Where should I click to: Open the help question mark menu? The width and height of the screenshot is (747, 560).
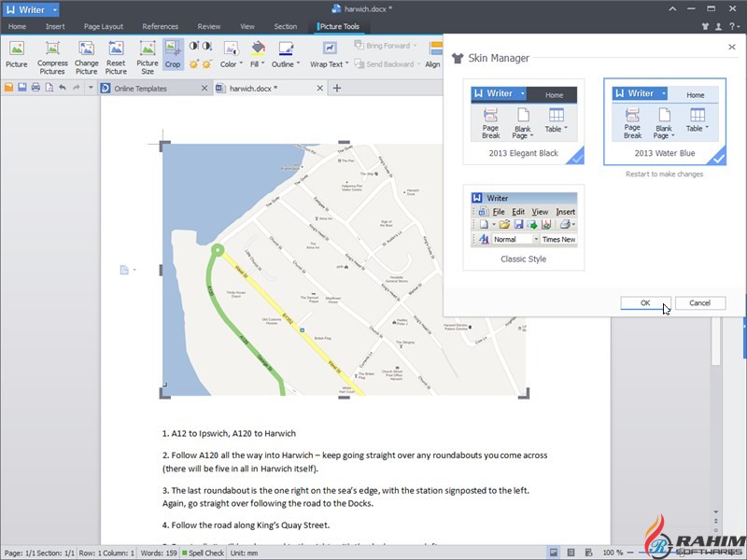tap(734, 27)
